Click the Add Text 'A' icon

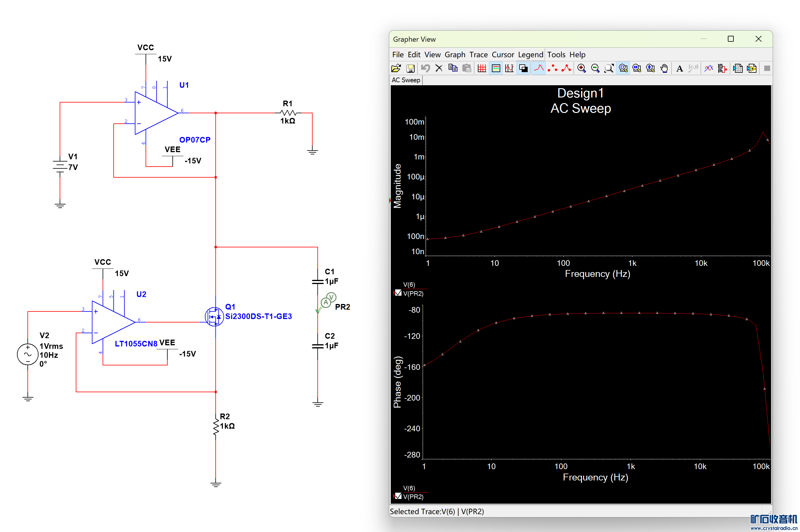pos(679,69)
